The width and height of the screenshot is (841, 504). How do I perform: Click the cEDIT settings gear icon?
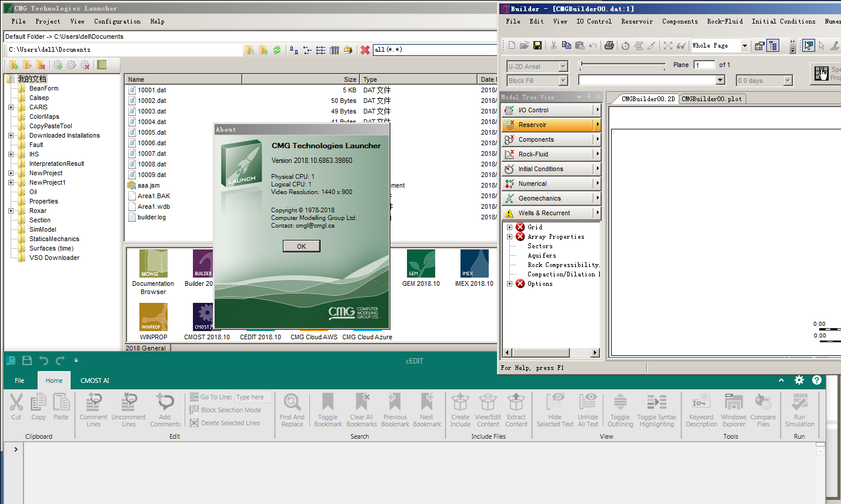pyautogui.click(x=799, y=380)
